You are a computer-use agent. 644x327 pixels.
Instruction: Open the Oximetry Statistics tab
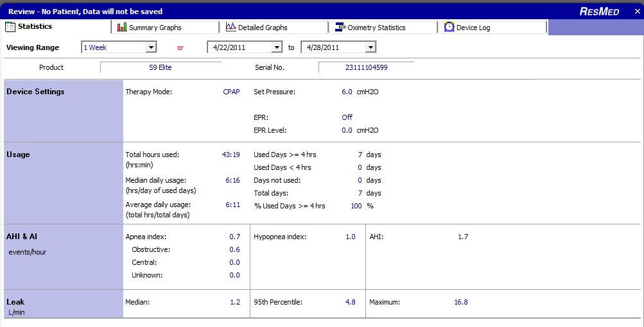point(383,27)
